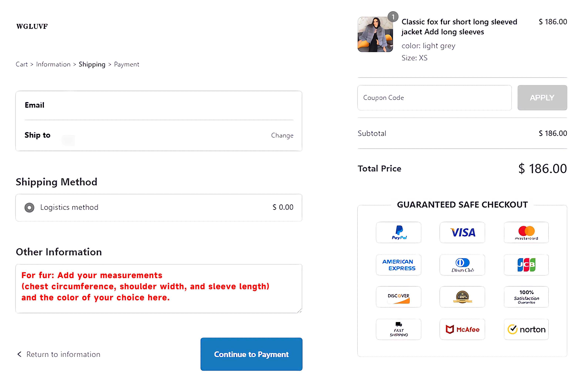Click the American Express icon
573x392 pixels.
coord(398,265)
